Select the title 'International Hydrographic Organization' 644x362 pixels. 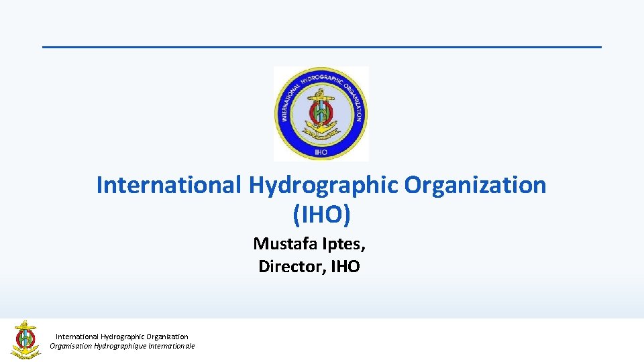[321, 185]
